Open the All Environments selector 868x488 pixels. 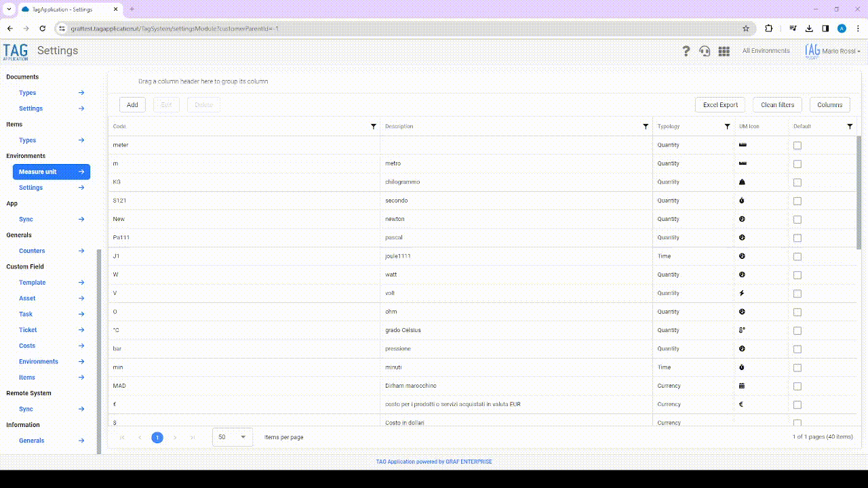click(766, 51)
